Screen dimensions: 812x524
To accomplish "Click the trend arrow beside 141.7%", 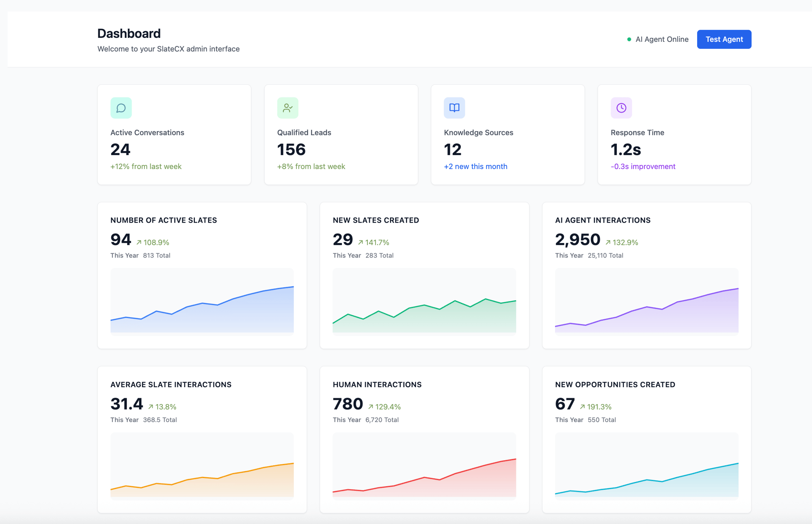I will [361, 243].
